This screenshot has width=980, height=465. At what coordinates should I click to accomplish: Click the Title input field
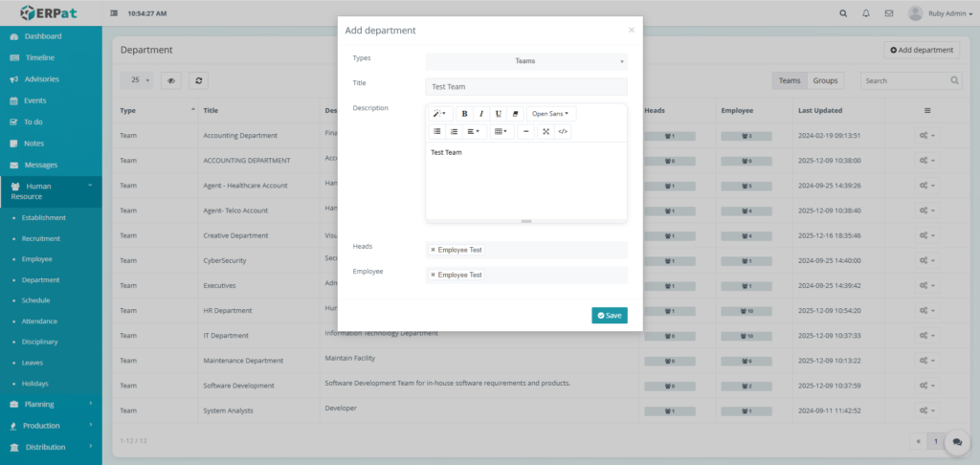[526, 87]
